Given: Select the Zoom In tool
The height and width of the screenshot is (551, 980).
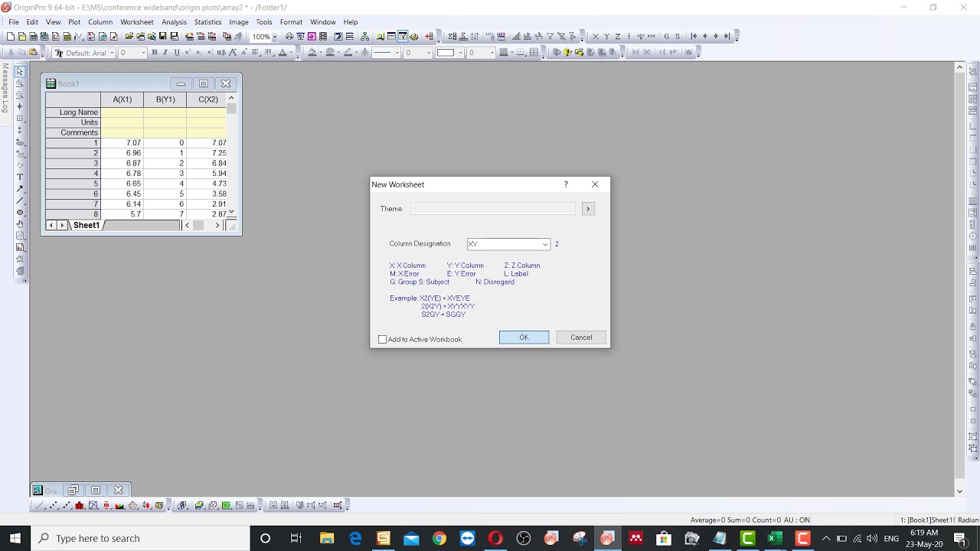Looking at the screenshot, I should [x=20, y=83].
